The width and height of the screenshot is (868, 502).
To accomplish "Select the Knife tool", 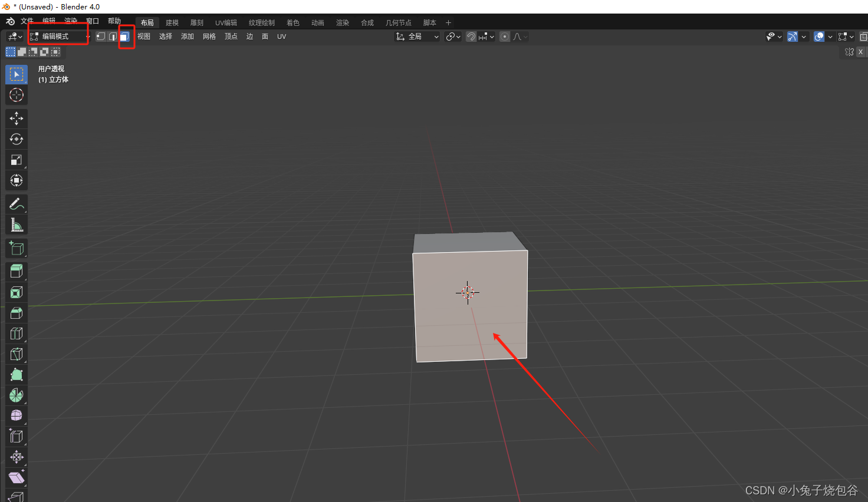I will [x=17, y=354].
